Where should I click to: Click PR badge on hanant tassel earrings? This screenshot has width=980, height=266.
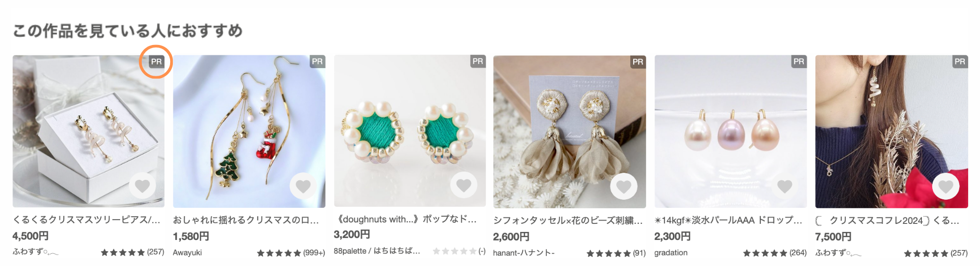tap(638, 62)
